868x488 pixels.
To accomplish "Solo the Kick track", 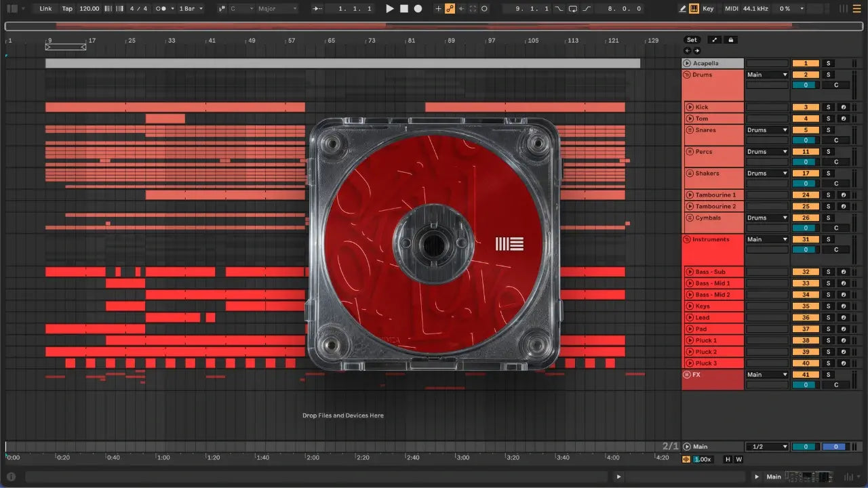I will tap(828, 107).
